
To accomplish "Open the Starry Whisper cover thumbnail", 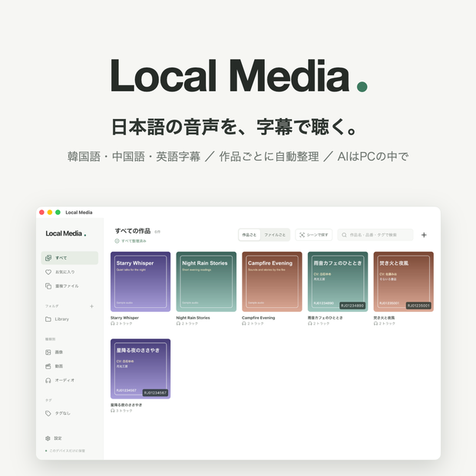I will (x=140, y=282).
